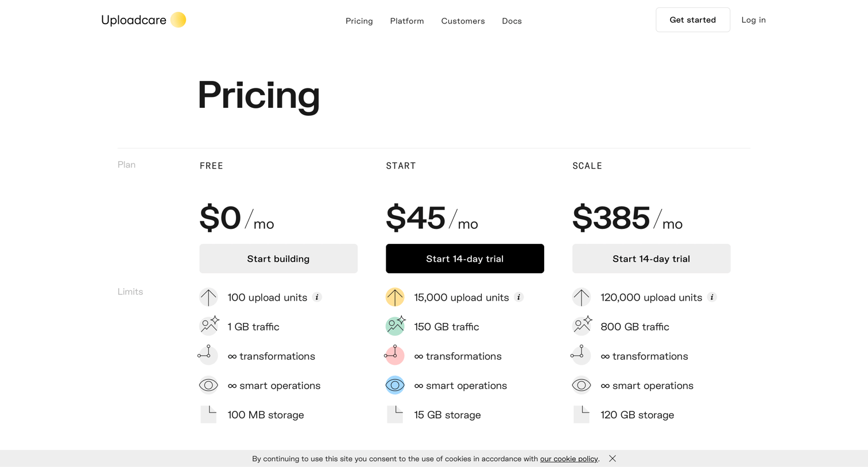Click blue eye icon for Start smart operations
Image resolution: width=868 pixels, height=467 pixels.
[x=395, y=385]
